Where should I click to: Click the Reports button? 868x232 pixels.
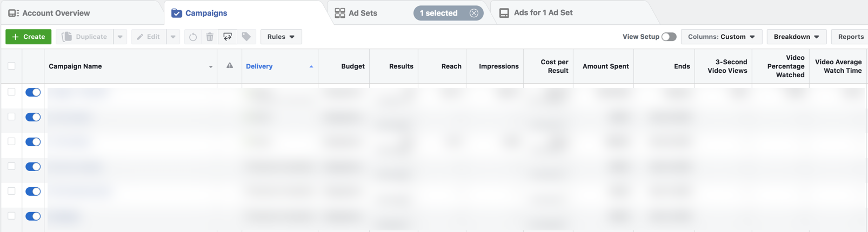click(850, 37)
